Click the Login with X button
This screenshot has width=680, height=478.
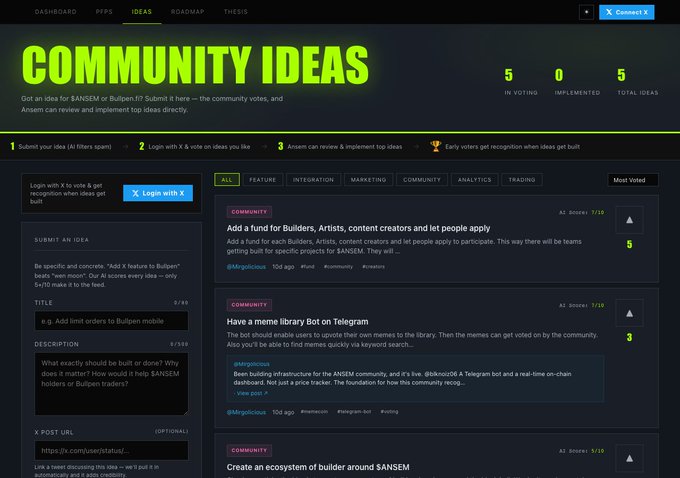coord(158,193)
